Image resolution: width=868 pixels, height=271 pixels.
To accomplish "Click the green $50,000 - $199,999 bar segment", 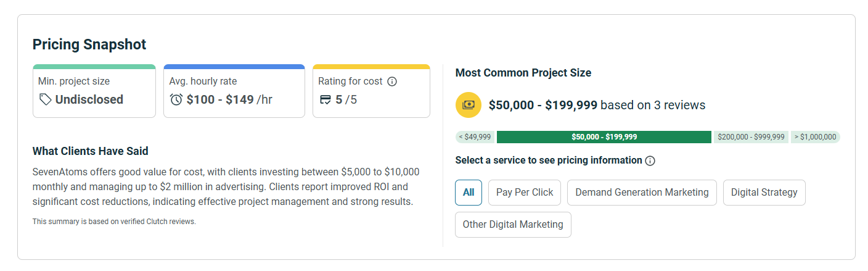I will tap(604, 137).
